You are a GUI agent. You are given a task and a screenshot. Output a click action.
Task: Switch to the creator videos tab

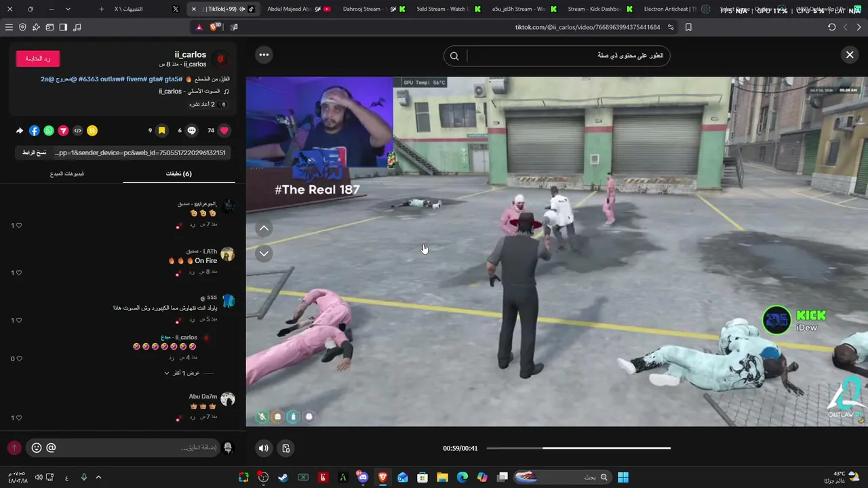point(67,174)
